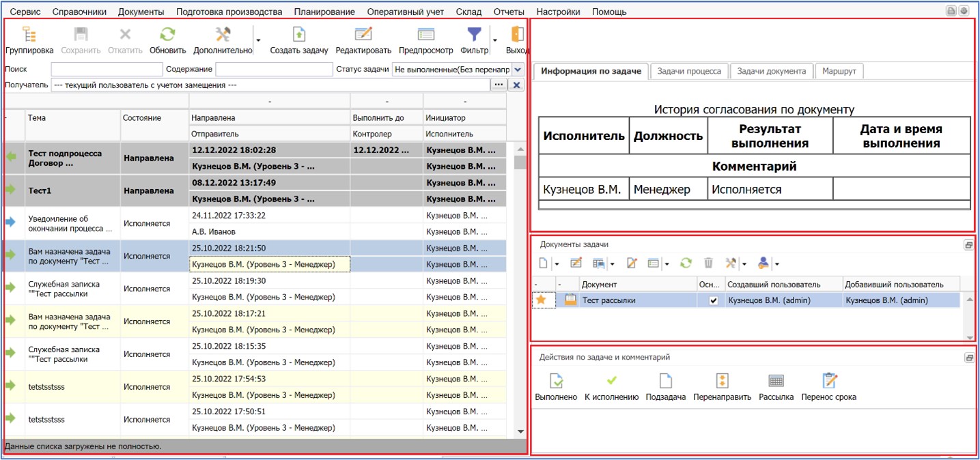Viewport: 980px width, 460px height.
Task: Click the Создать задачу icon
Action: (x=298, y=35)
